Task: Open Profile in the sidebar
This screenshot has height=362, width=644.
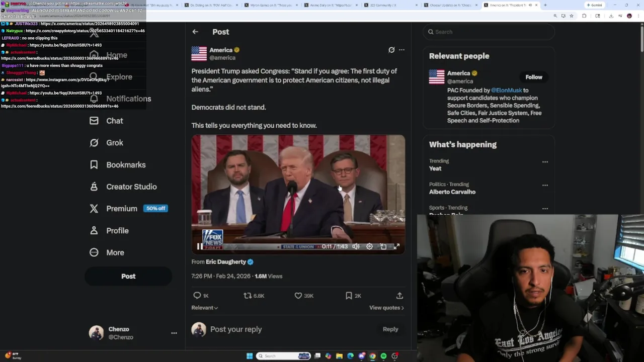Action: point(109,231)
